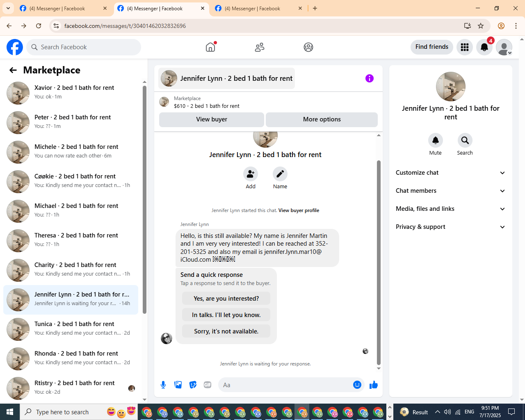Image resolution: width=525 pixels, height=420 pixels.
Task: Open the account profile avatar menu
Action: click(504, 47)
